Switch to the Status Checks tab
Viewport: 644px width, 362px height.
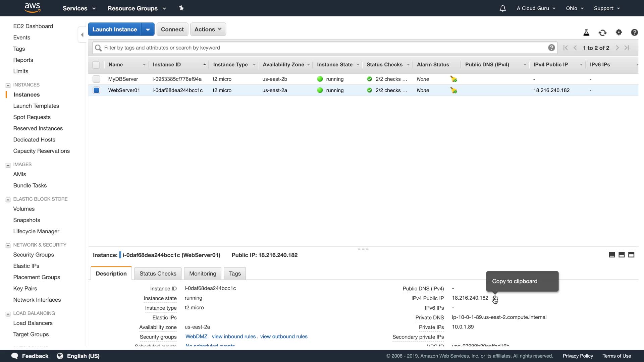158,274
